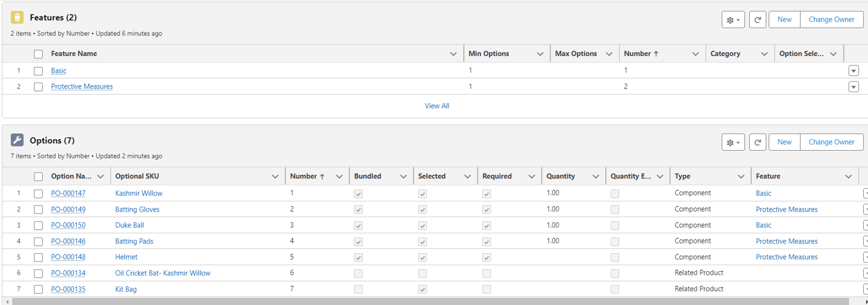868x305 pixels.
Task: Click New button in Options list
Action: tap(784, 142)
